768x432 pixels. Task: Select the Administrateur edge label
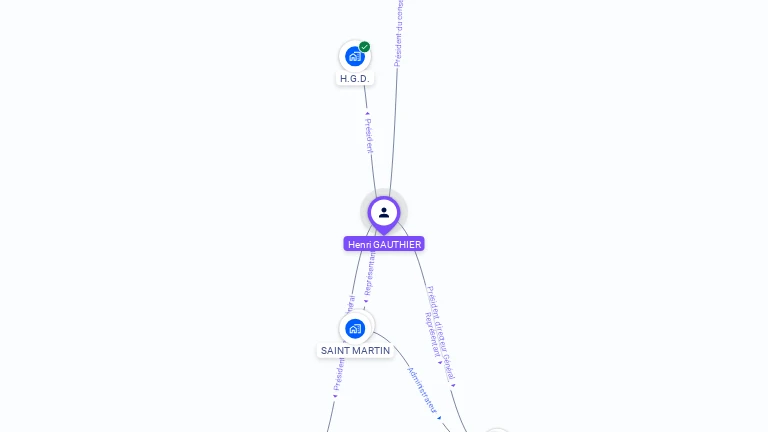[x=422, y=390]
